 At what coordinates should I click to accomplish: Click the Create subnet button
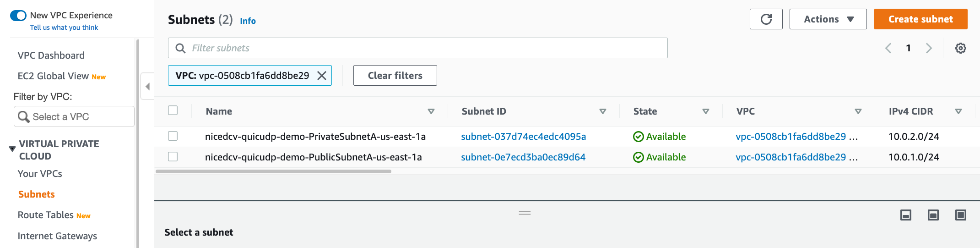[920, 19]
